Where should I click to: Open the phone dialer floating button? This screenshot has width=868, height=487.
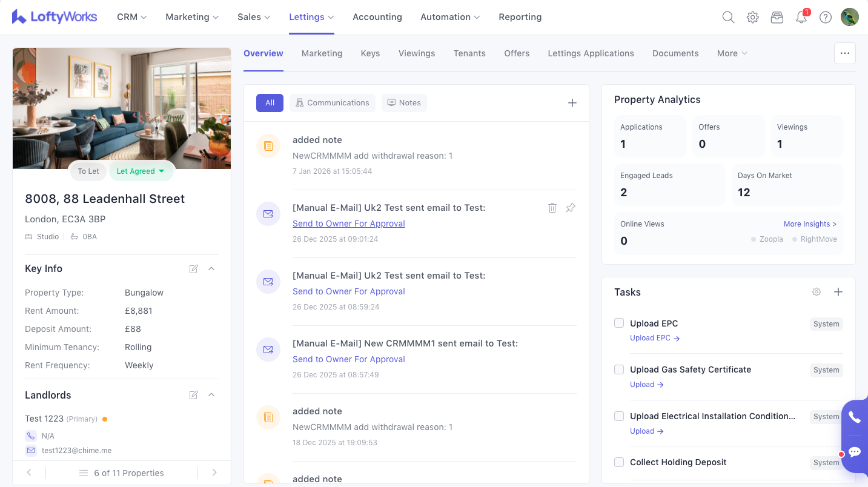pyautogui.click(x=854, y=417)
